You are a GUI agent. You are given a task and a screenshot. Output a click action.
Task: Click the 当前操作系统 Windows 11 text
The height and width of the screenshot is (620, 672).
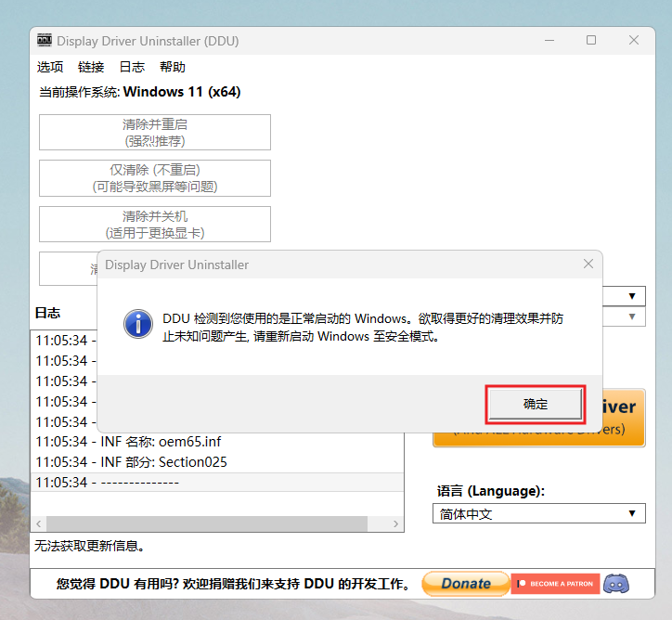point(140,92)
